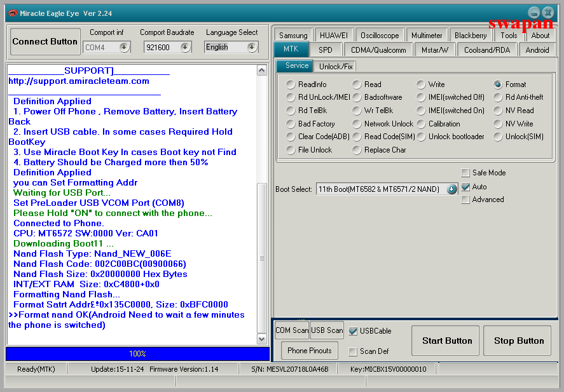This screenshot has height=392, width=564.
Task: Open the CDMA/Qualcomm tab
Action: (x=378, y=50)
